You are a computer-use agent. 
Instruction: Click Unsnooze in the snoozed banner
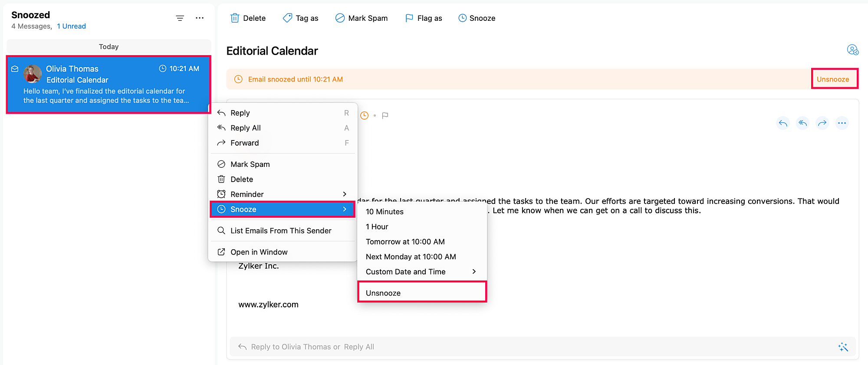pos(832,79)
